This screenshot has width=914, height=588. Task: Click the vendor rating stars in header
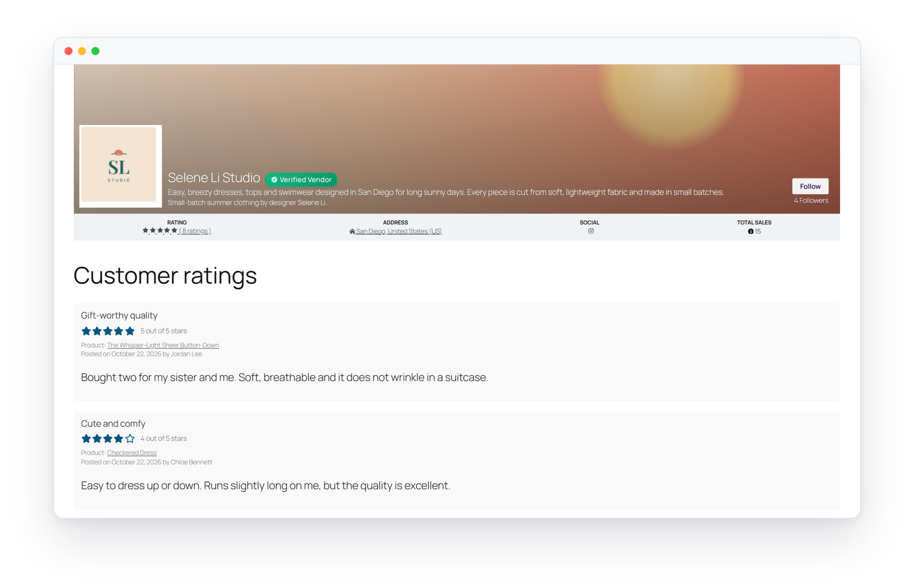160,231
